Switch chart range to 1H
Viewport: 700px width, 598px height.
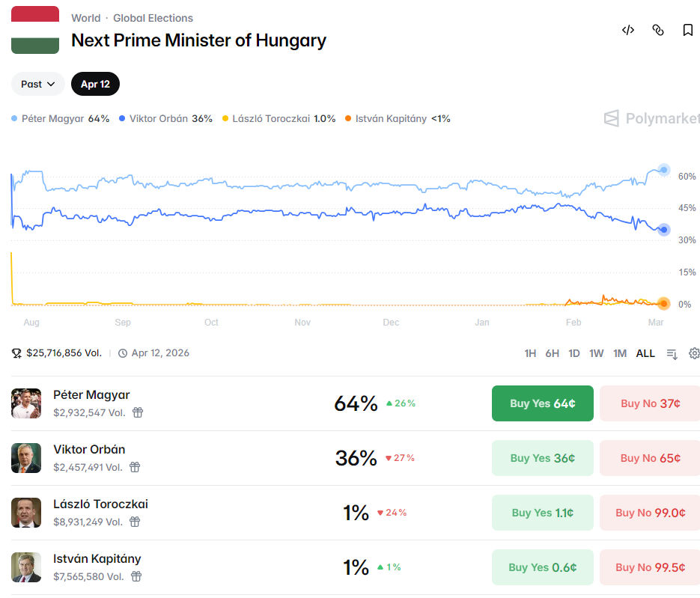tap(530, 353)
